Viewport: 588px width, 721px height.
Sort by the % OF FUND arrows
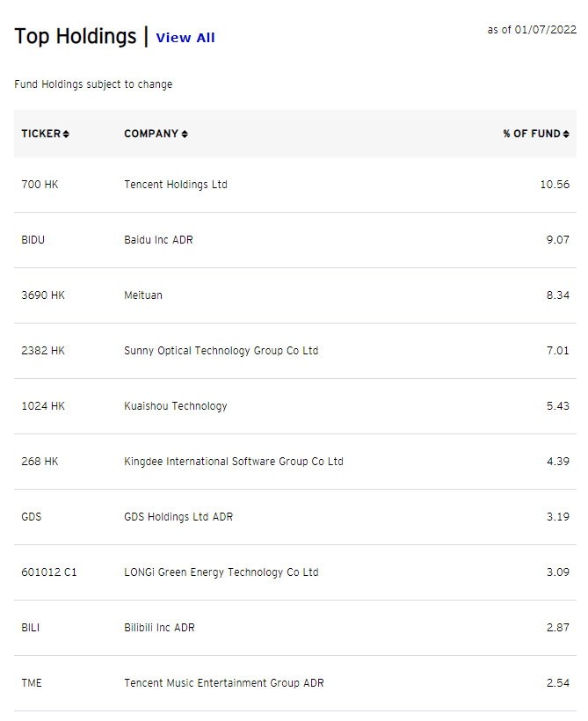point(566,135)
